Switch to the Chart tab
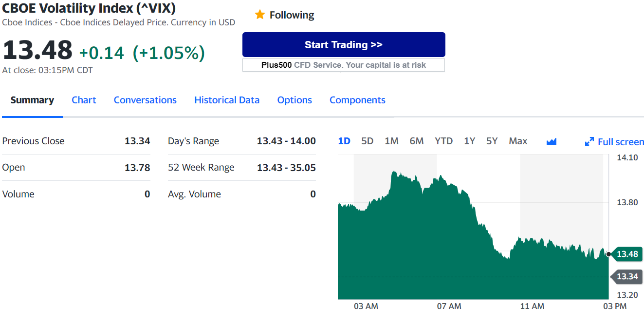 coord(84,100)
